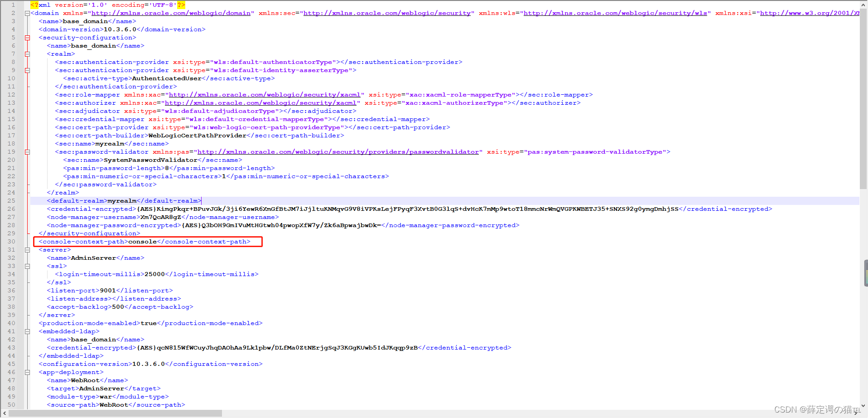Image resolution: width=868 pixels, height=418 pixels.
Task: Click the vertical scrollbar down arrow
Action: pos(863,406)
